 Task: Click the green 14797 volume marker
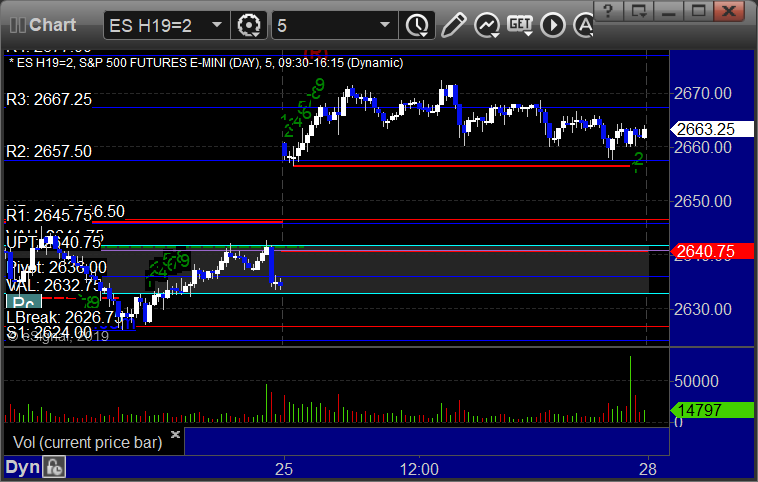712,410
